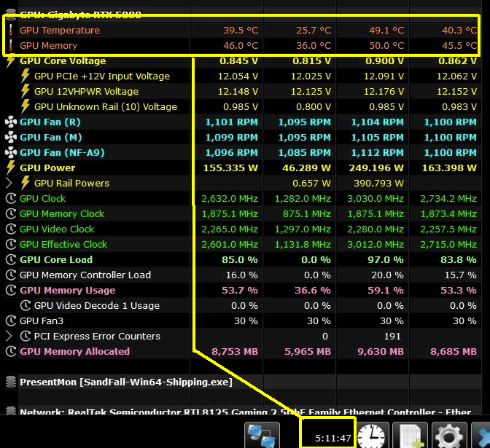The height and width of the screenshot is (448, 490).
Task: Click the icon beside GPU Memory Controller Load
Action: [x=11, y=275]
